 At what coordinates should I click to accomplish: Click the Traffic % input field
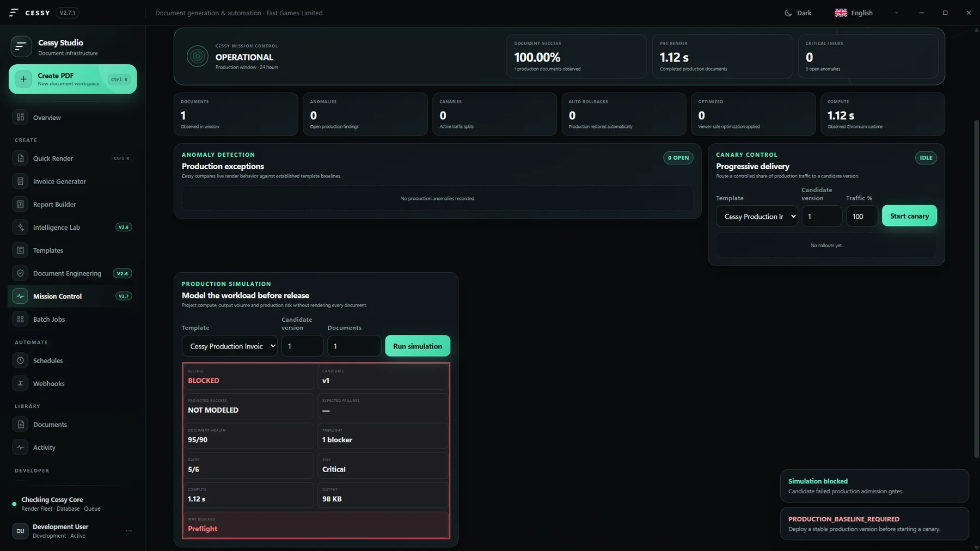coord(862,216)
